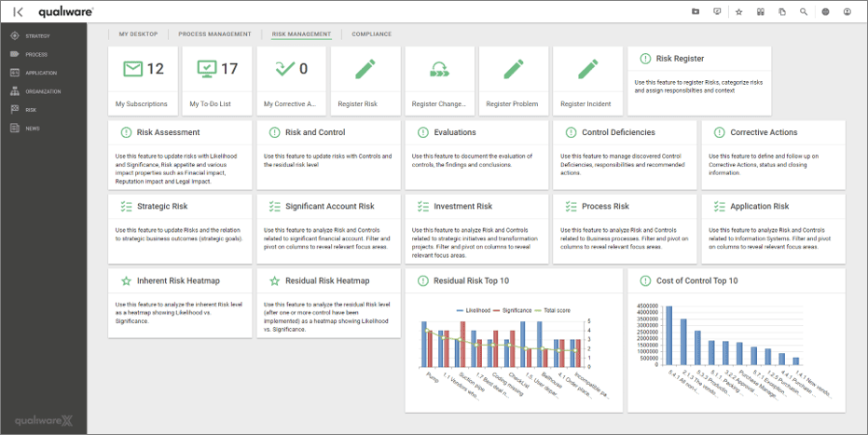Click Process tag icon in sidebar
868x435 pixels.
(15, 54)
